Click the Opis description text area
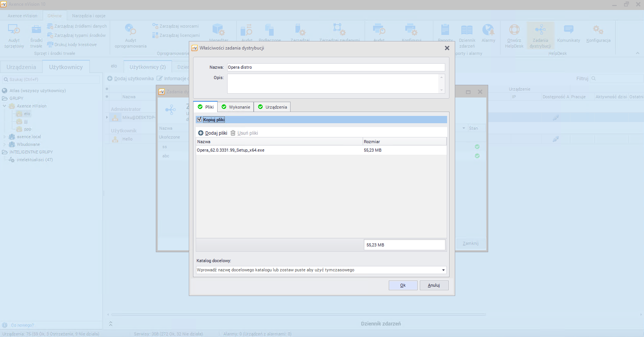This screenshot has height=337, width=644. (x=333, y=83)
